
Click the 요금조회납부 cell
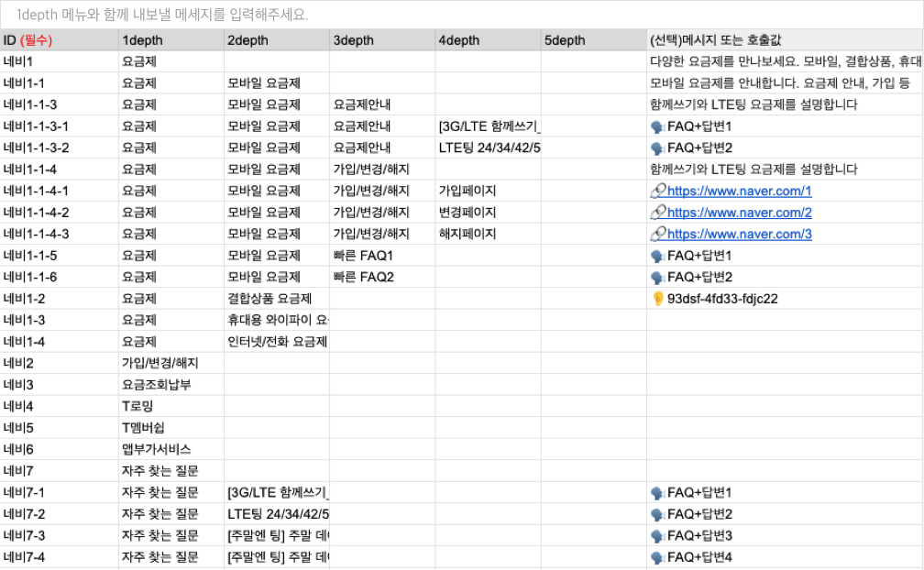pyautogui.click(x=170, y=385)
